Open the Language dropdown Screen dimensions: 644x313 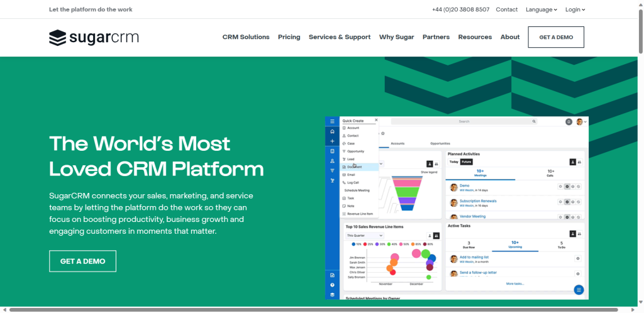click(x=541, y=9)
